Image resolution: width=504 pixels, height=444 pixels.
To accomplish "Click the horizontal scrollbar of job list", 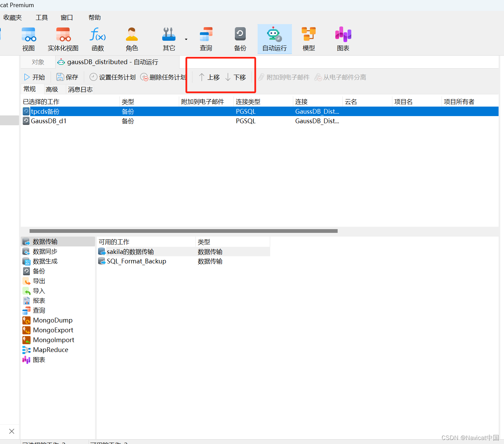I will click(183, 231).
